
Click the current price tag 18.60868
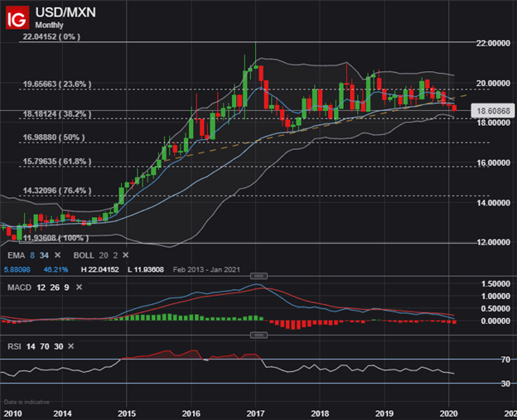[x=493, y=111]
